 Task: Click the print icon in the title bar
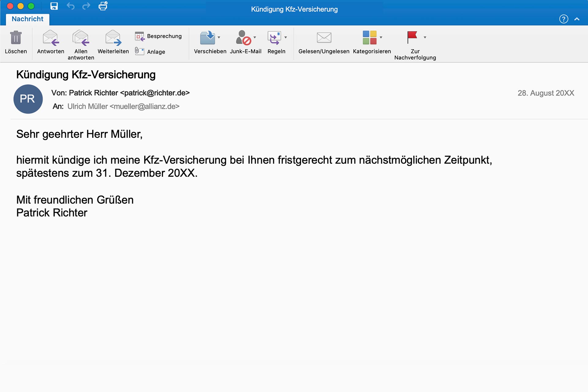(x=103, y=6)
